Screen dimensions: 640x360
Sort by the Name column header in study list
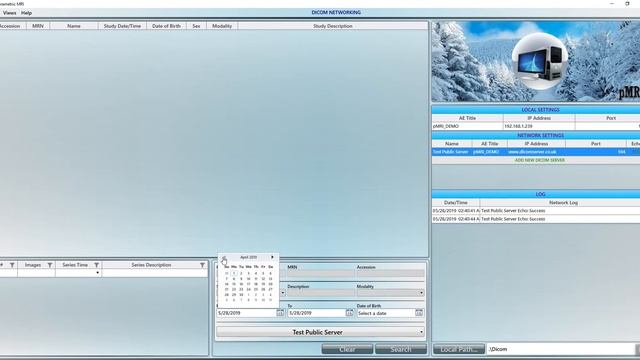74,26
